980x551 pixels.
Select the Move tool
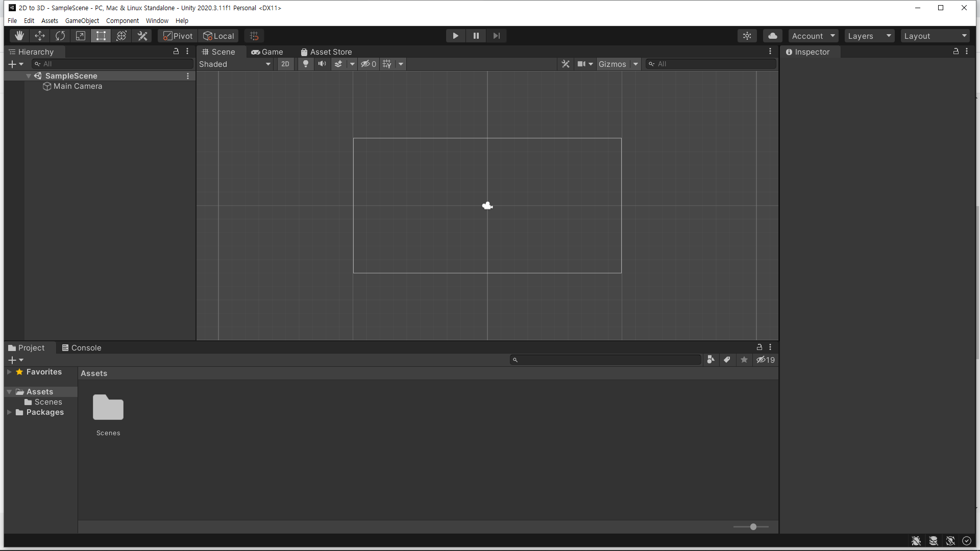point(40,36)
